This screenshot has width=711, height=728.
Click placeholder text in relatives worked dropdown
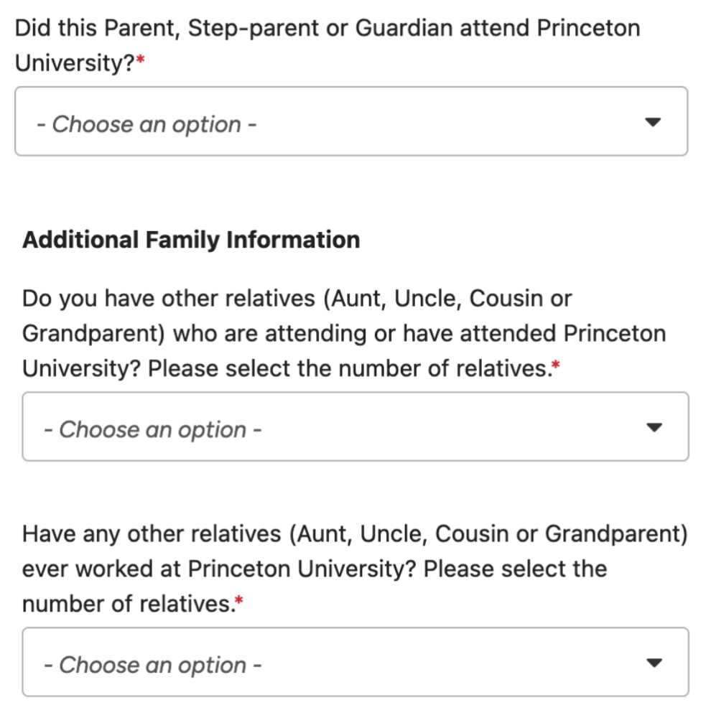(153, 665)
